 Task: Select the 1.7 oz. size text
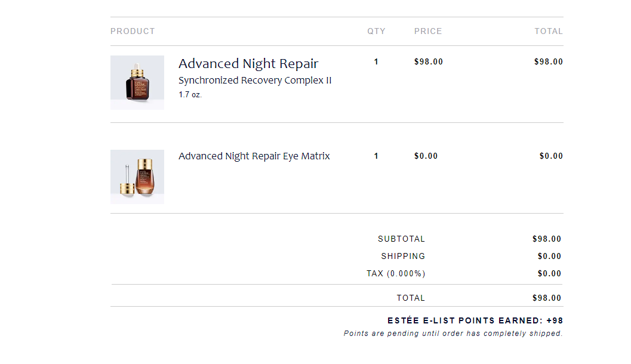tap(190, 94)
